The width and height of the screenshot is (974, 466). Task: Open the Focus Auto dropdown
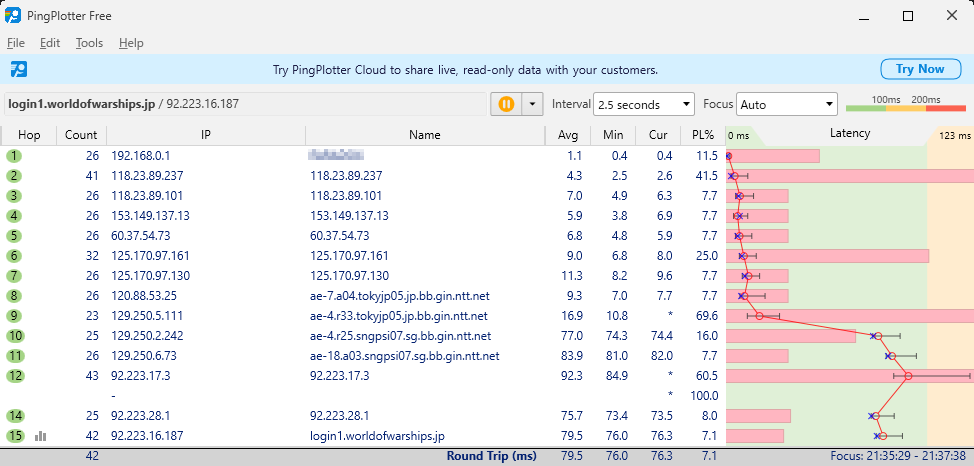(x=787, y=104)
